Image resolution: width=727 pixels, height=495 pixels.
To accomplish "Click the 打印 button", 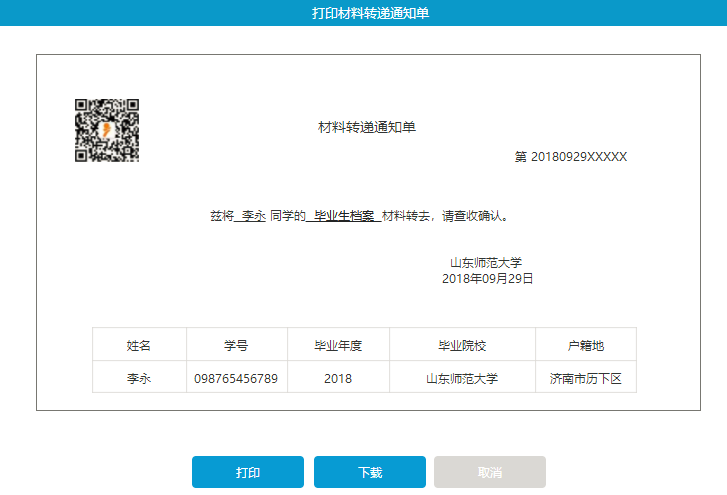I will coord(248,473).
